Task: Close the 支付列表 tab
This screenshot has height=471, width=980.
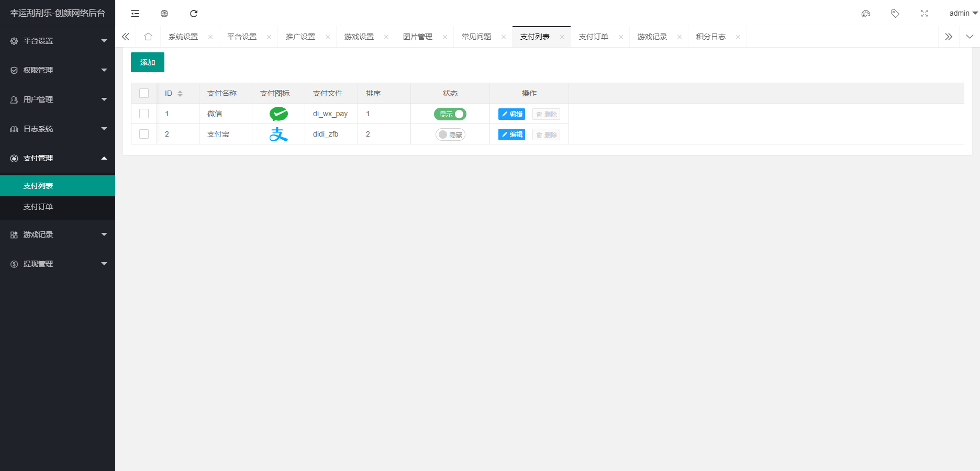Action: [562, 37]
